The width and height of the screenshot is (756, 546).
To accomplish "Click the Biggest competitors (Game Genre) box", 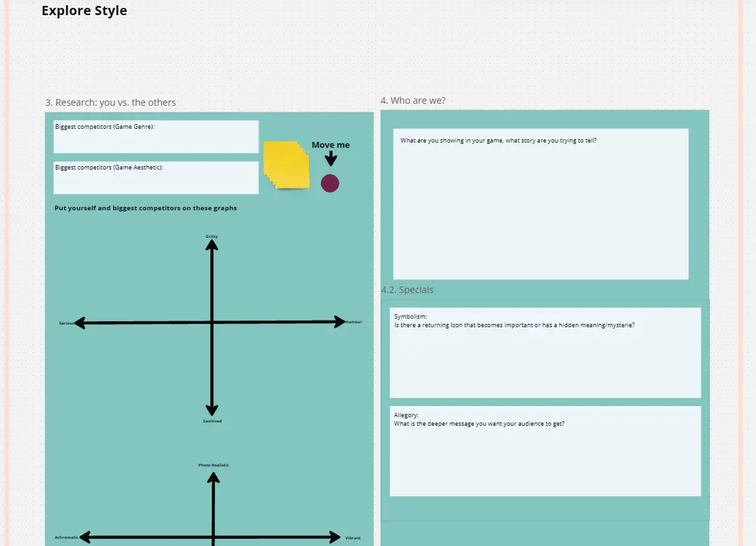I will click(x=156, y=137).
